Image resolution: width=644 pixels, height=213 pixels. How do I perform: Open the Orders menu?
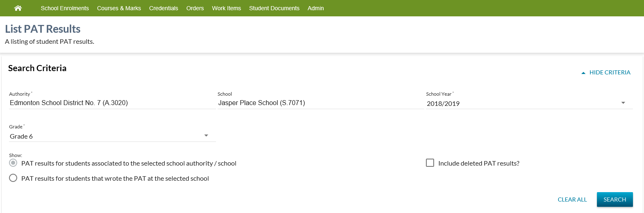point(195,8)
